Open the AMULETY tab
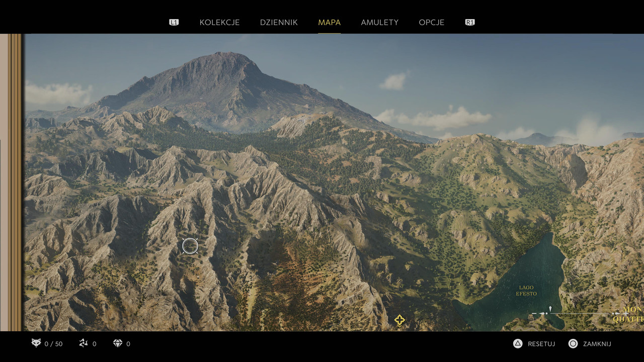The image size is (644, 362). [379, 22]
